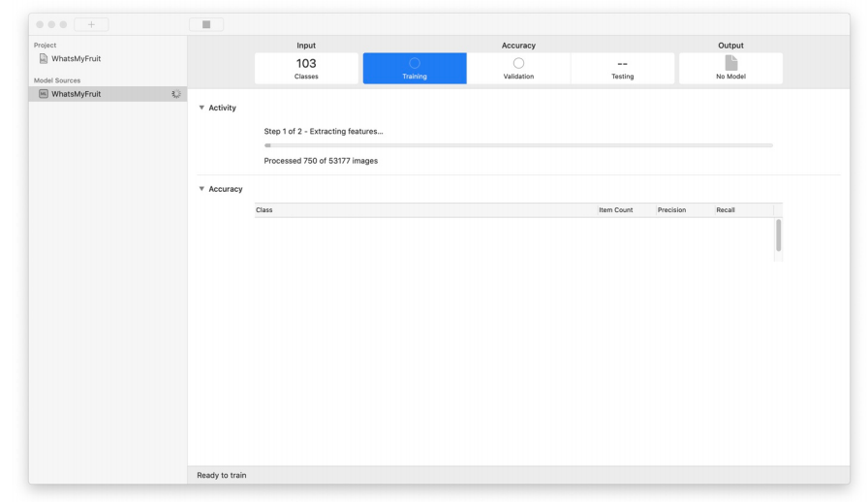Click the window's rightmost traffic light zoom button
The height and width of the screenshot is (502, 868).
(x=64, y=24)
